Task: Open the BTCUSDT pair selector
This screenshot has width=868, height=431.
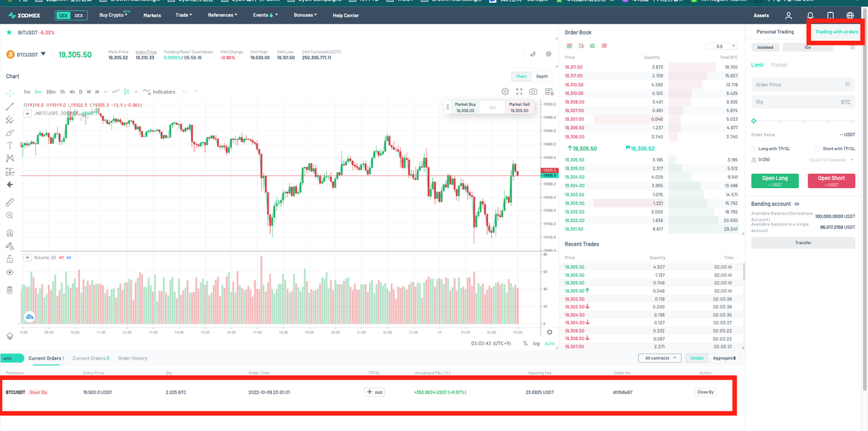Action: coord(28,54)
